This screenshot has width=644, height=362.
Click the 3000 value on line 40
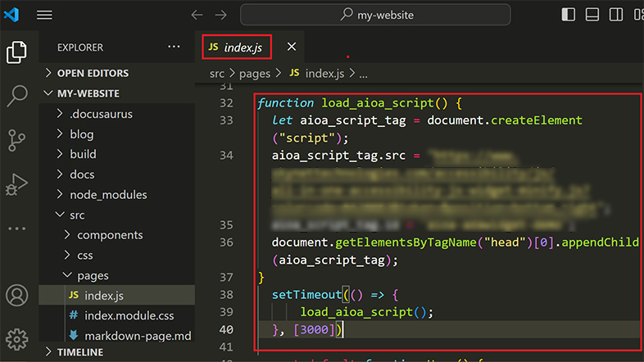(x=314, y=329)
